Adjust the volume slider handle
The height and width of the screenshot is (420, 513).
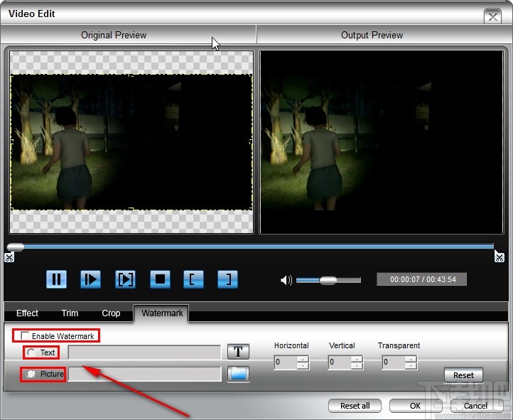(x=328, y=280)
